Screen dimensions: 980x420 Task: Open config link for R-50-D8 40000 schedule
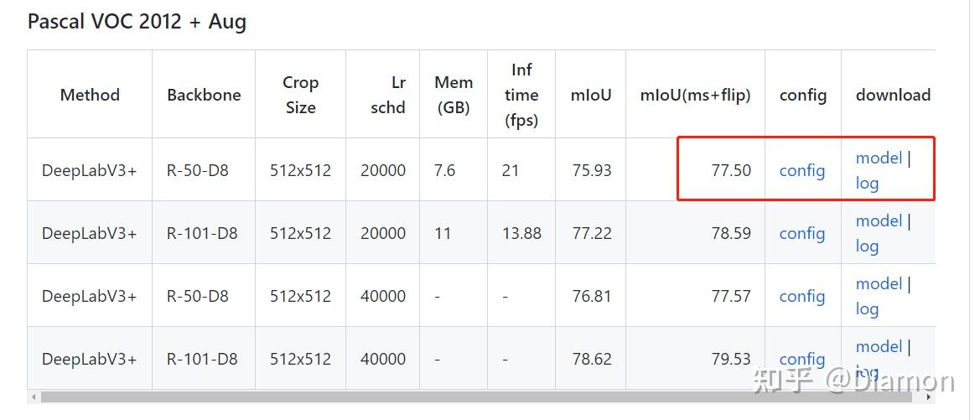click(x=802, y=296)
